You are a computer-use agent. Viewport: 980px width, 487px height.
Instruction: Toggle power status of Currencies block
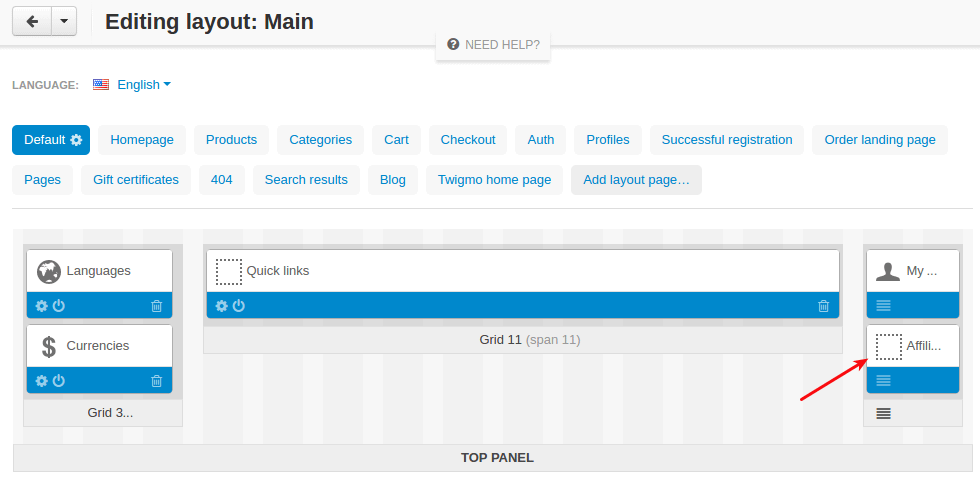[x=58, y=381]
